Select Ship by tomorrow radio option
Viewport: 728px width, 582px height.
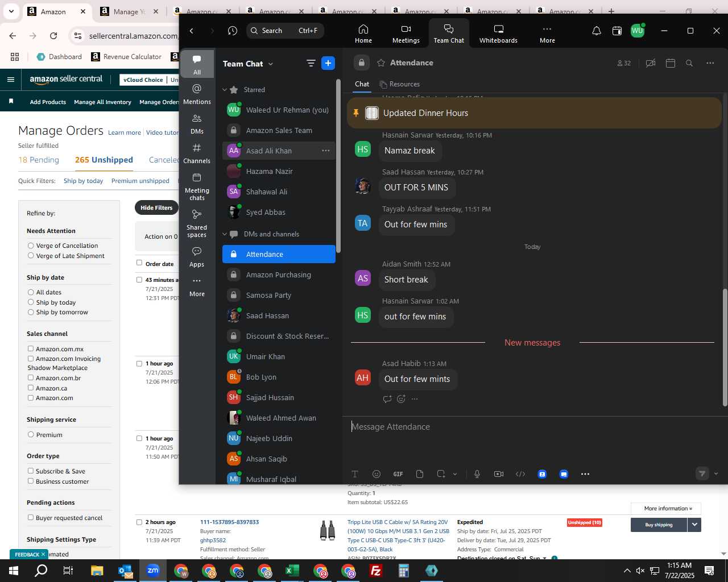pyautogui.click(x=31, y=312)
